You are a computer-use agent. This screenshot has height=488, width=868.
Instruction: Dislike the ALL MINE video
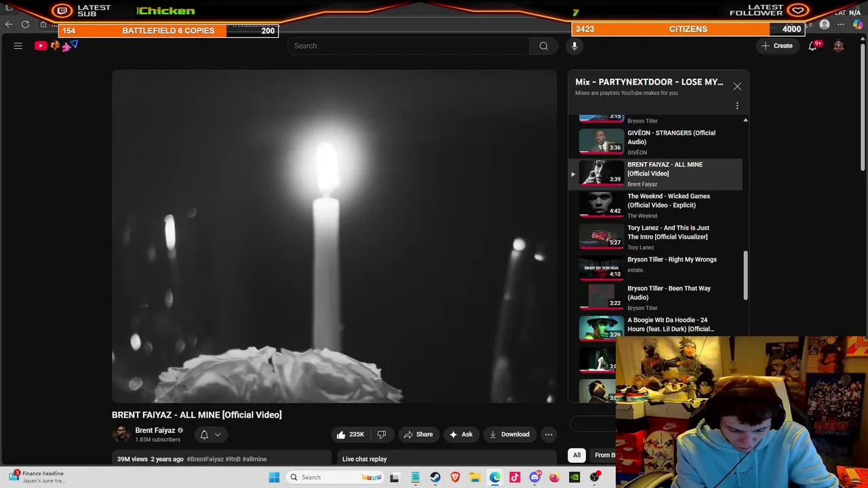(x=382, y=434)
